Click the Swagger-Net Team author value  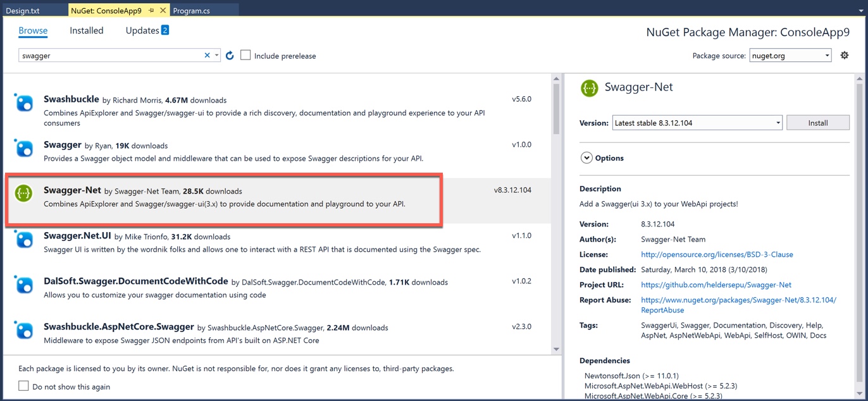[673, 239]
